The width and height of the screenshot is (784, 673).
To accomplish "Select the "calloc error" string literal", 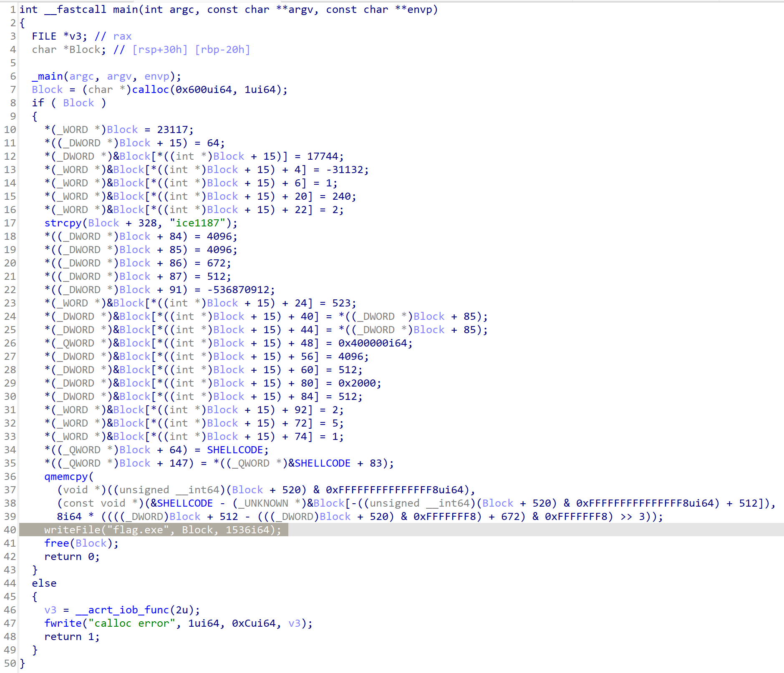I will pos(131,623).
